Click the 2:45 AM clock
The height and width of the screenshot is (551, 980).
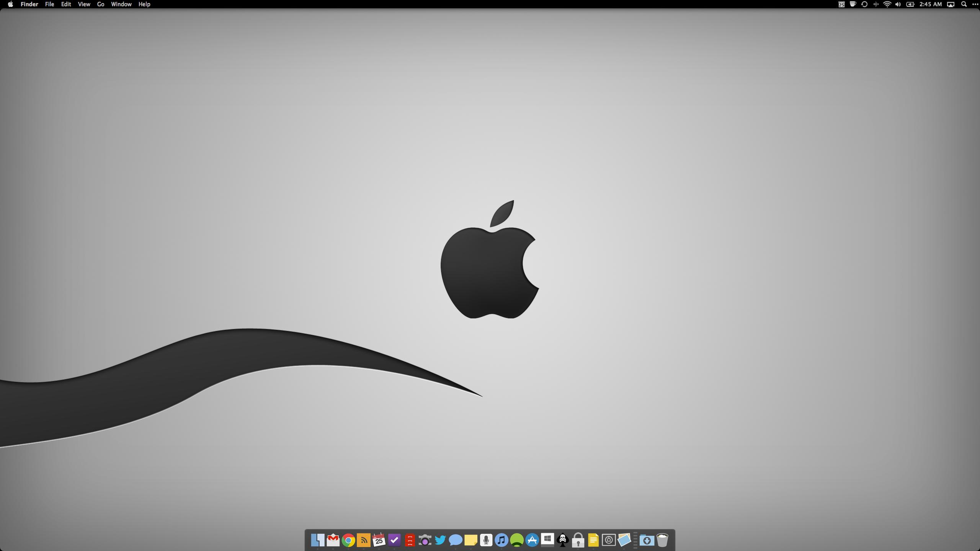coord(930,4)
